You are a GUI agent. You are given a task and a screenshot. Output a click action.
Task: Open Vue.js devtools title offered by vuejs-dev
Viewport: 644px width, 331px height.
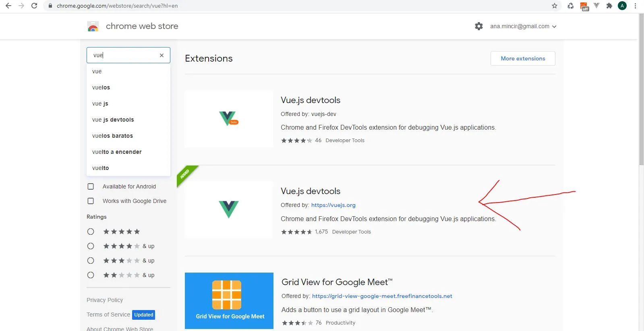pyautogui.click(x=311, y=100)
